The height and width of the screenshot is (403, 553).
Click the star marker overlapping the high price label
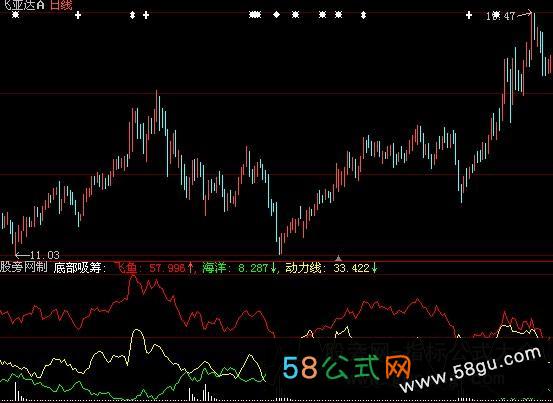(x=496, y=15)
